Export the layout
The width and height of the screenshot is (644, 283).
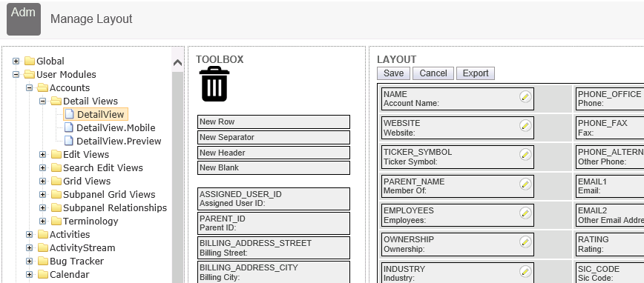coord(476,73)
